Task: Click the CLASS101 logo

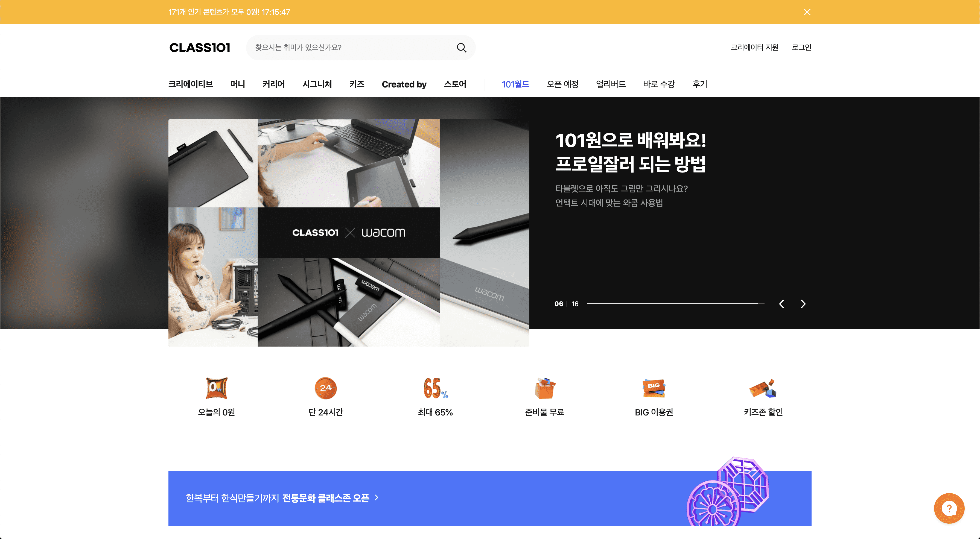Action: [200, 48]
